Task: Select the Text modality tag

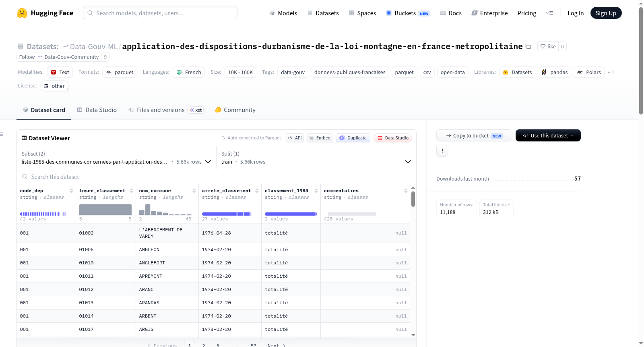Action: click(60, 72)
